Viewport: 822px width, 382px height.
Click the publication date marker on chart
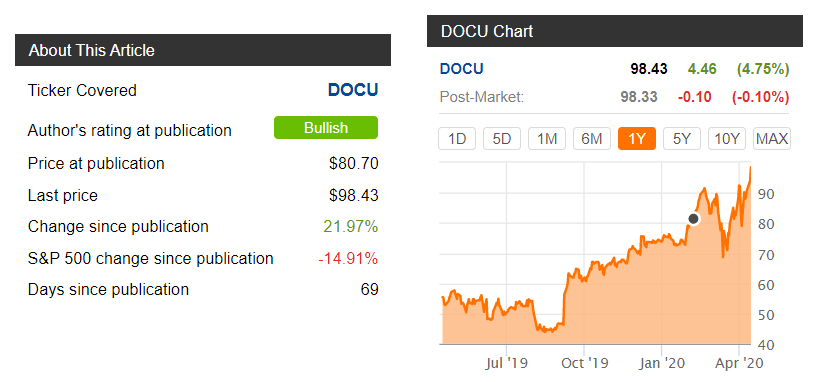694,219
